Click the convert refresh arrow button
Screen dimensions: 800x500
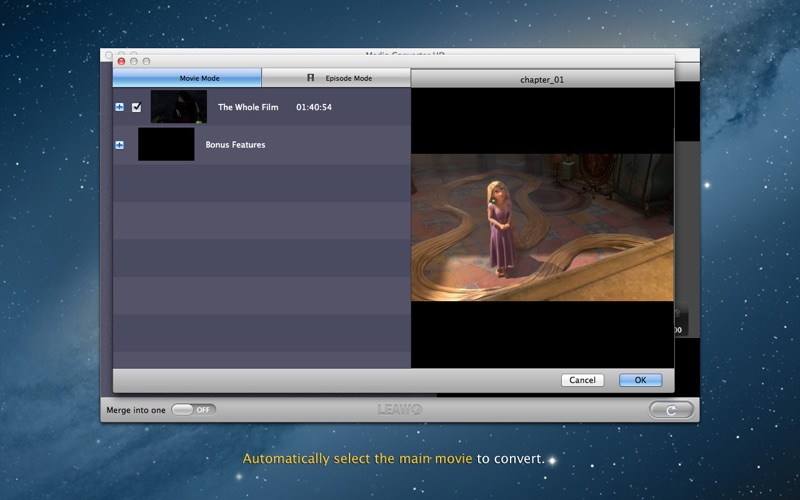[x=671, y=410]
